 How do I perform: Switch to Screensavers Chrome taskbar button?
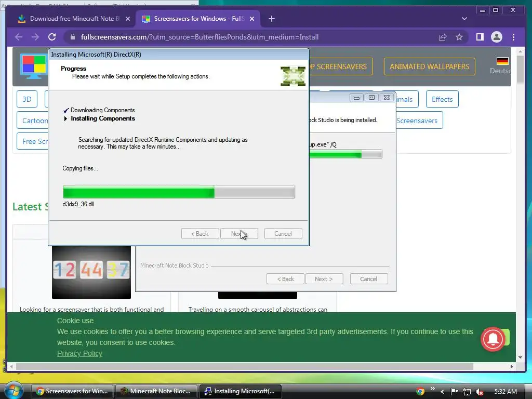click(x=72, y=391)
